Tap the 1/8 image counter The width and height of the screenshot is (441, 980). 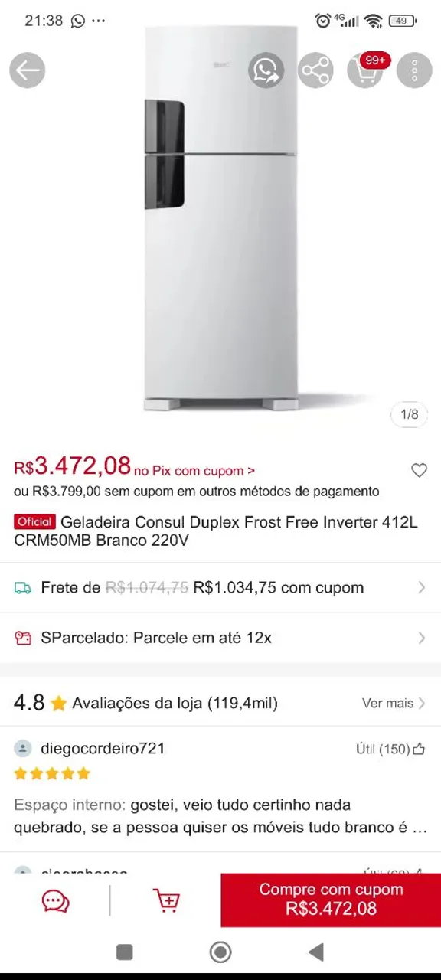(x=410, y=414)
